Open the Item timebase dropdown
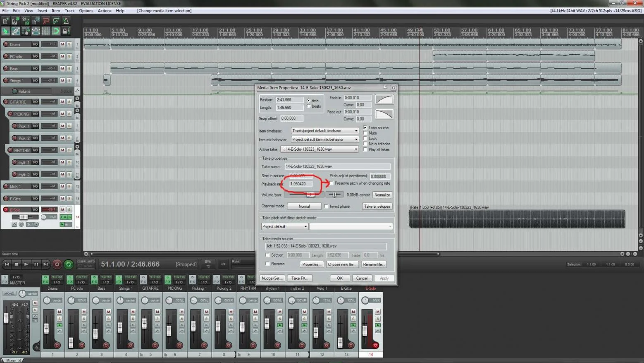The height and width of the screenshot is (363, 644). (x=325, y=131)
